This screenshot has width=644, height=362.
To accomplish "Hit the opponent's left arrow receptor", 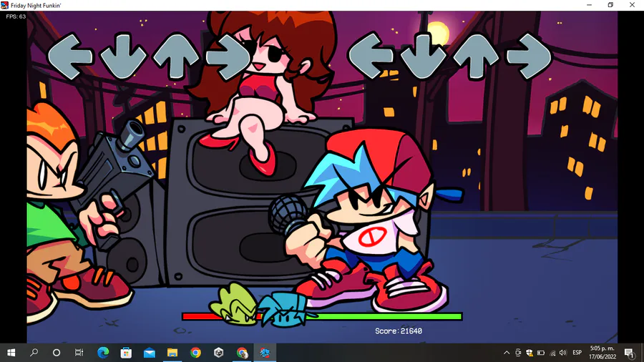I will coord(70,57).
